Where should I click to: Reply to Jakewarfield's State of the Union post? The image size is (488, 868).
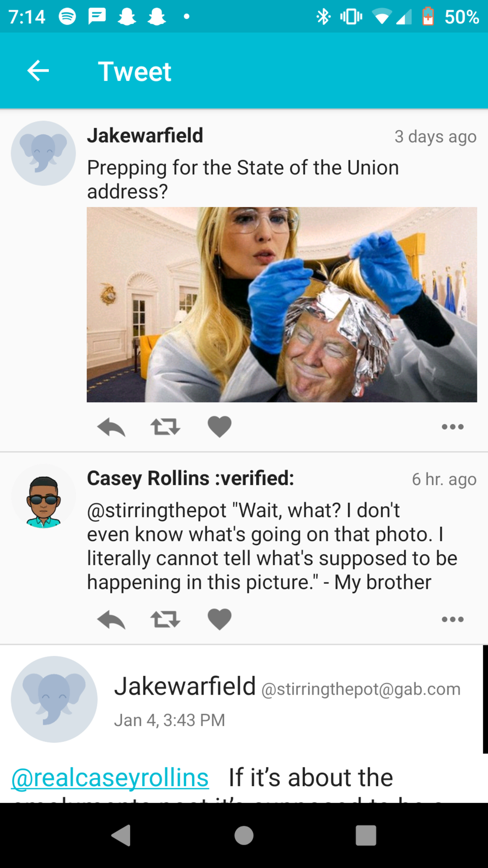click(x=111, y=427)
